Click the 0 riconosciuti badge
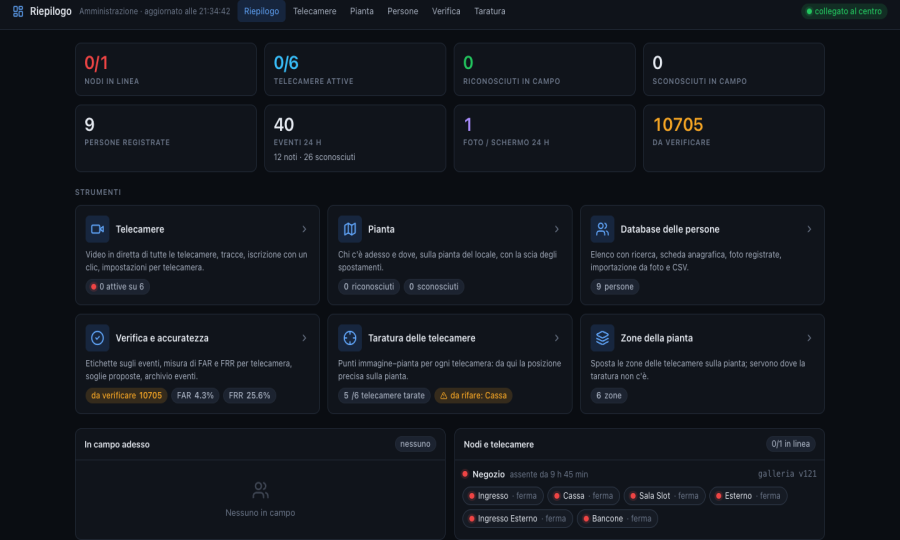 368,286
